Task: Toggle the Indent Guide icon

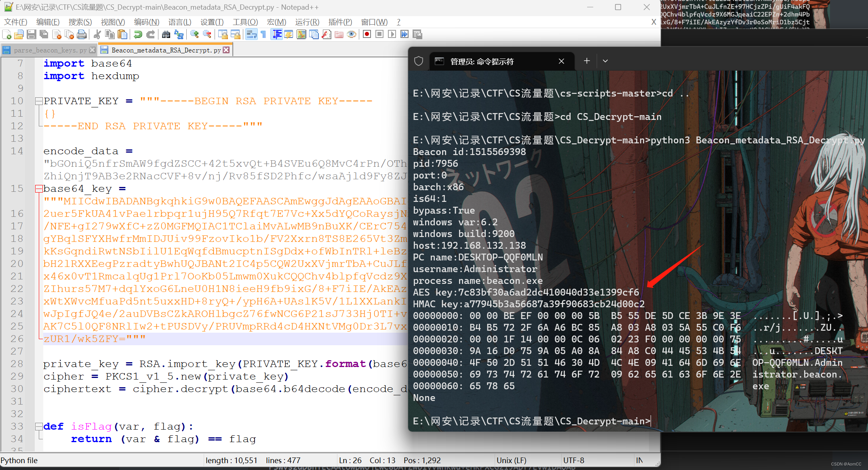Action: point(277,35)
